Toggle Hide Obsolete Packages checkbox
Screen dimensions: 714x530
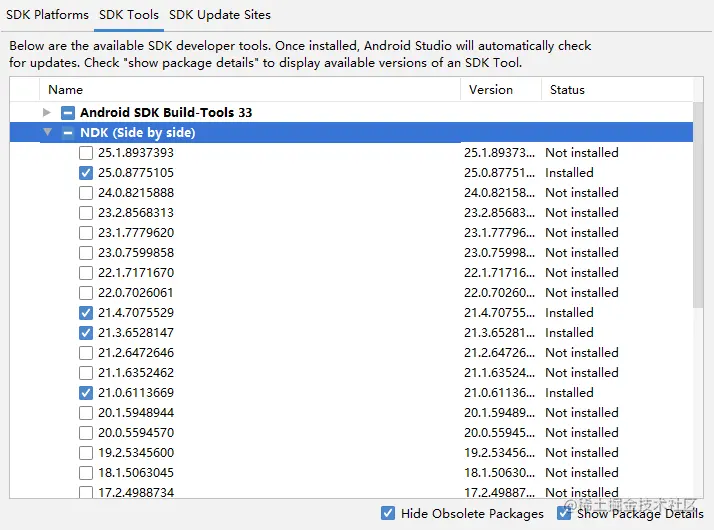click(x=388, y=513)
